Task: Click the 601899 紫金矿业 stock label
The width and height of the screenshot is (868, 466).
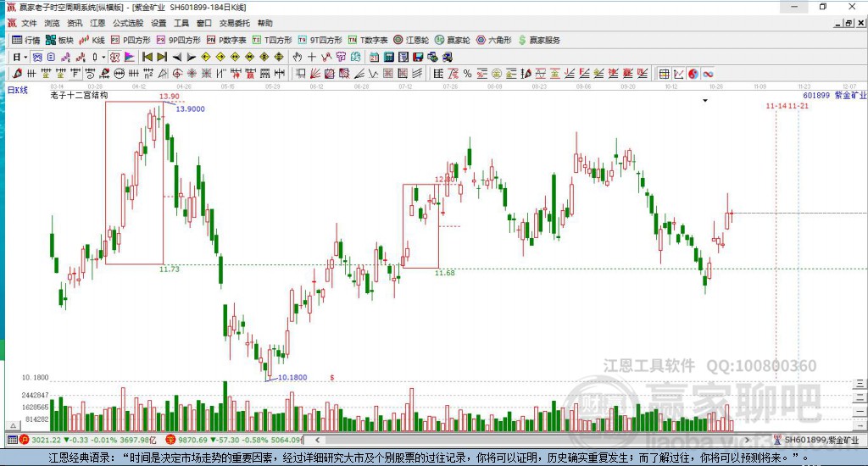Action: pyautogui.click(x=834, y=96)
